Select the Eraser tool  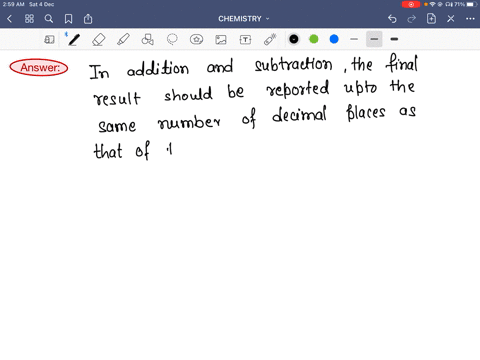tap(99, 39)
